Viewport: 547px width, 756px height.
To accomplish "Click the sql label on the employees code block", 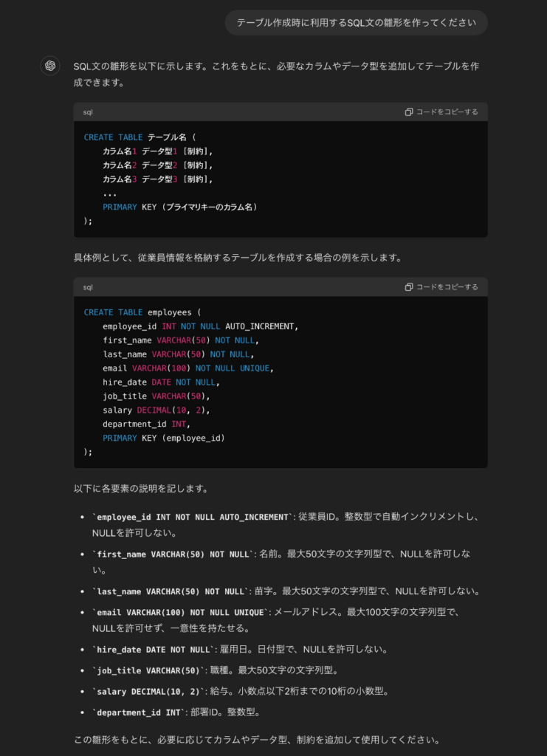I will [88, 287].
